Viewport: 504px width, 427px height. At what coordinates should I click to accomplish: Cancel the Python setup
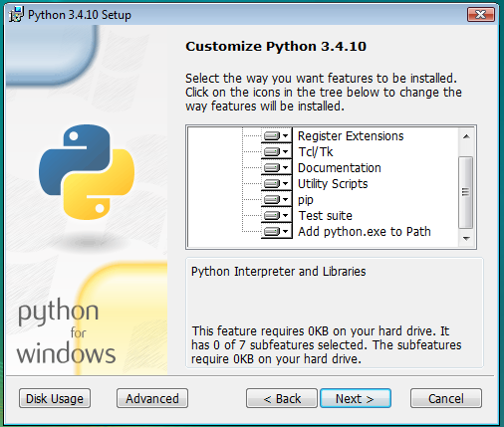click(x=446, y=398)
